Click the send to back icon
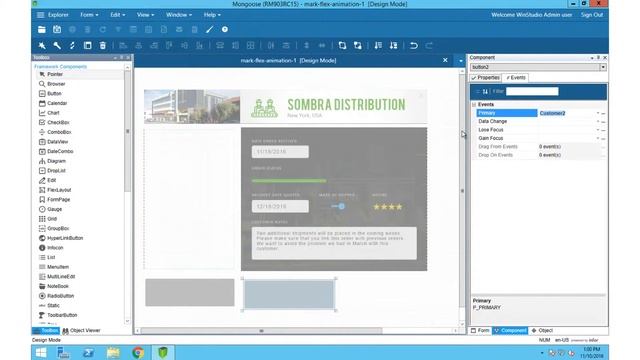This screenshot has width=640, height=360. pyautogui.click(x=358, y=45)
